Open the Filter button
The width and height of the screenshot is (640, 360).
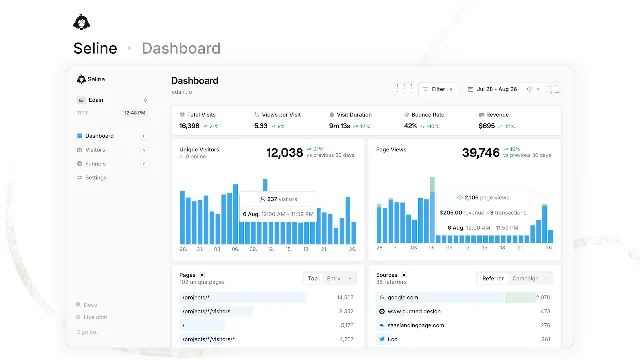click(x=438, y=89)
